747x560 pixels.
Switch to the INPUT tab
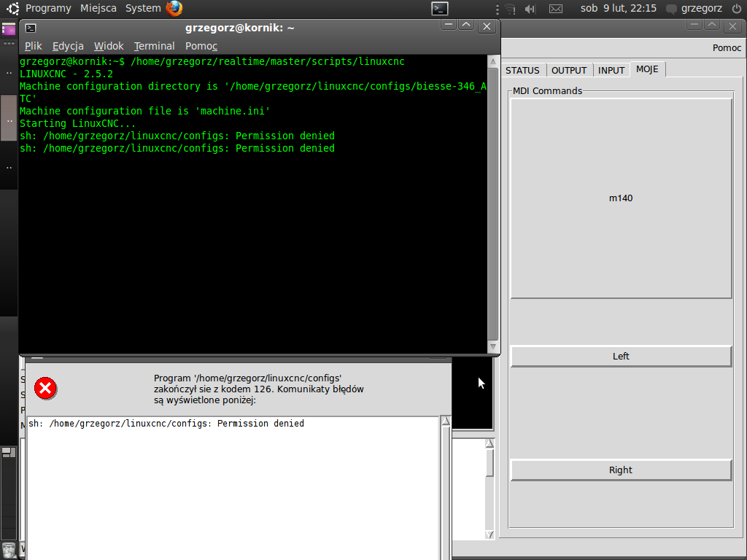(x=611, y=71)
